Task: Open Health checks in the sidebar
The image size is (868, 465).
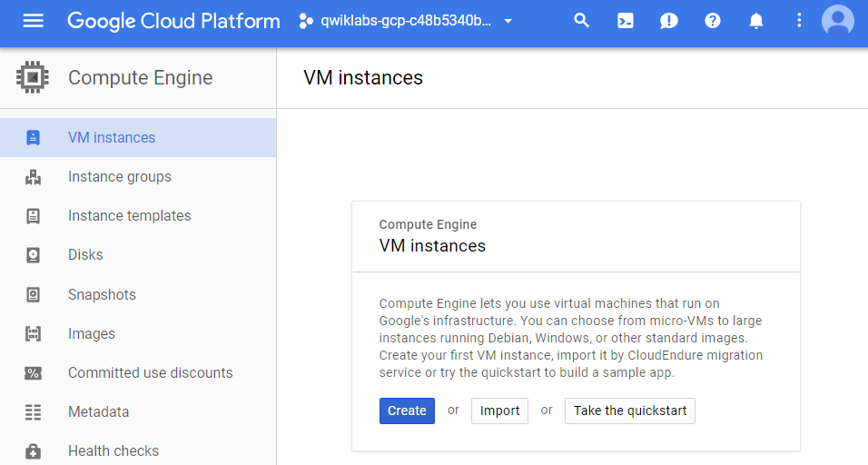Action: tap(138, 451)
